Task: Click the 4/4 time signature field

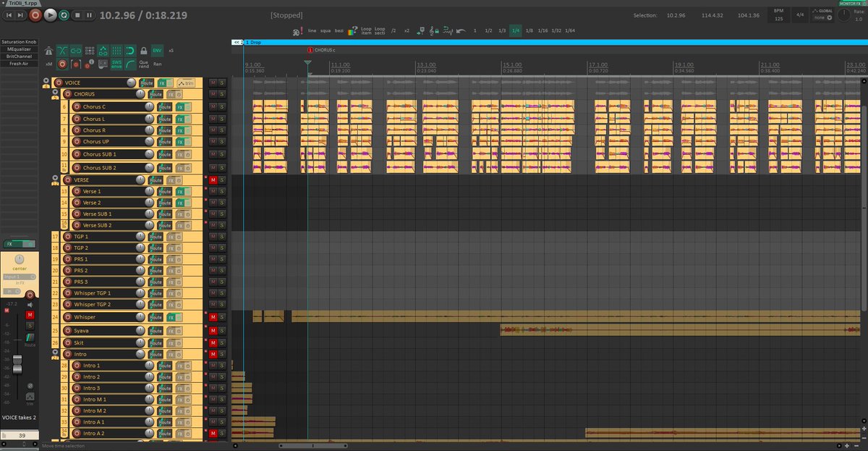Action: [x=799, y=14]
